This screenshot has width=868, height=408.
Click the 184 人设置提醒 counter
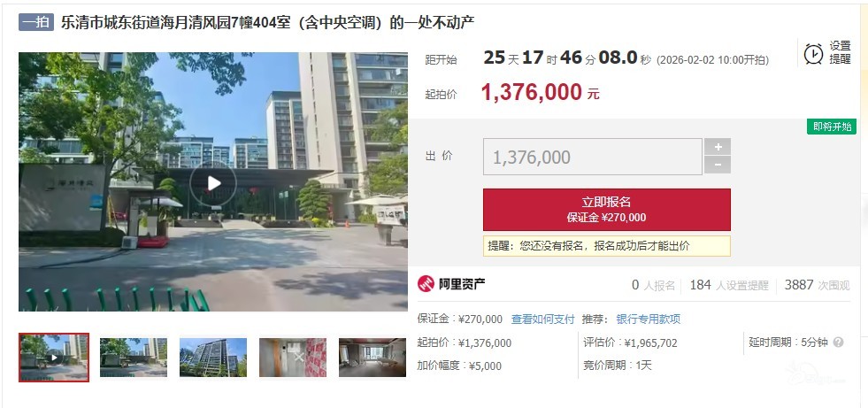(x=729, y=285)
